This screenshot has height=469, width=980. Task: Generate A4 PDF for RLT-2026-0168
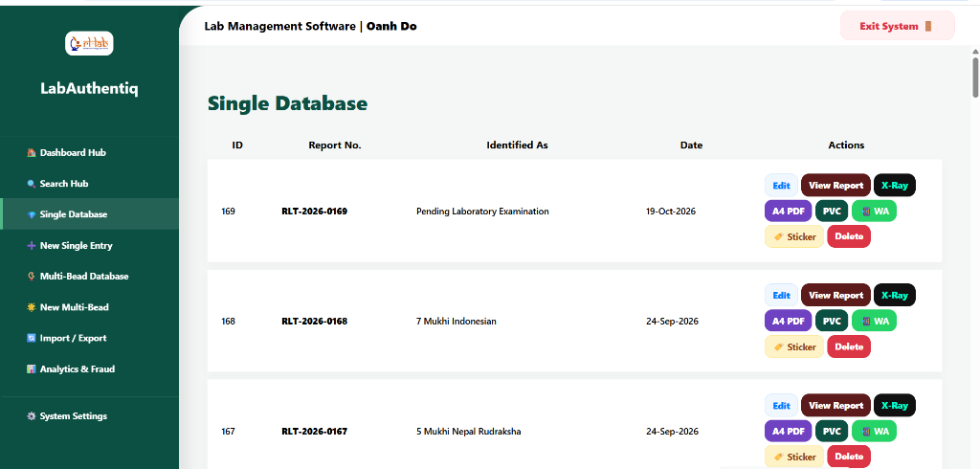pos(789,321)
